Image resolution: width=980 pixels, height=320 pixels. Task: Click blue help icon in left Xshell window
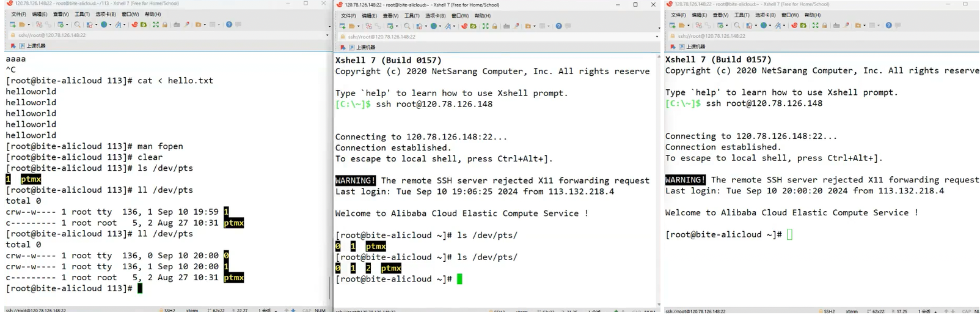click(229, 24)
